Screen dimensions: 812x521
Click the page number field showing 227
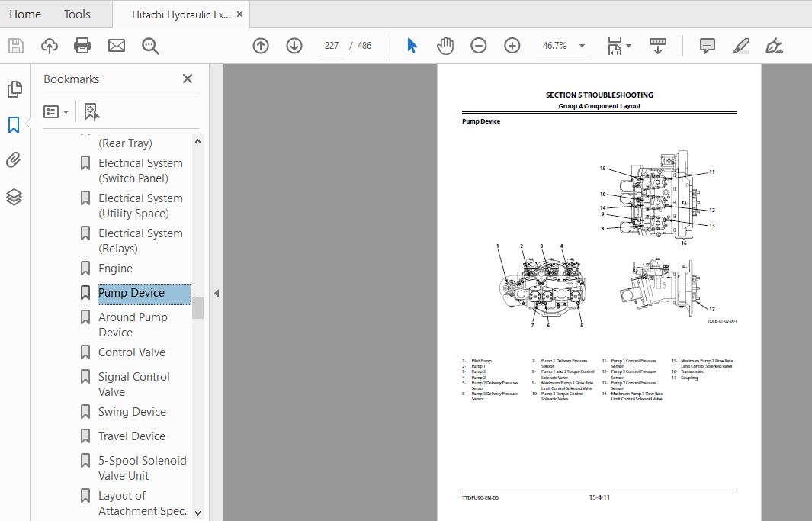[x=332, y=46]
